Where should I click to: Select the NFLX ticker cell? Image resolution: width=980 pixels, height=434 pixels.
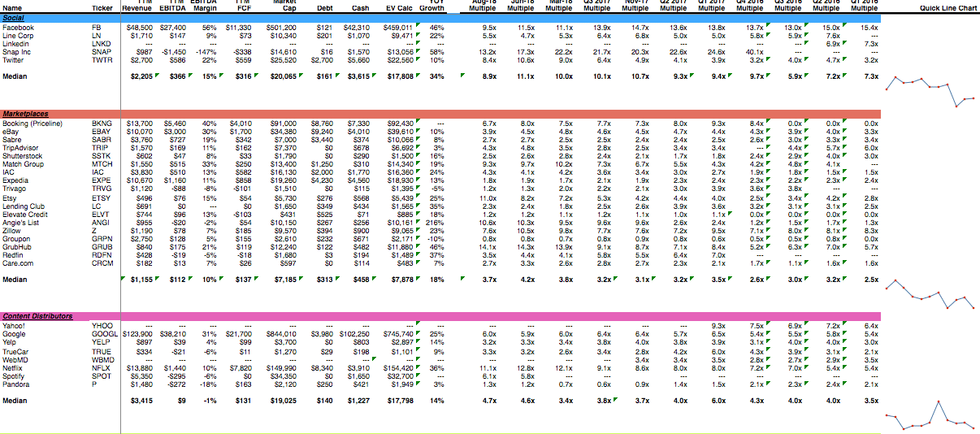(x=102, y=368)
